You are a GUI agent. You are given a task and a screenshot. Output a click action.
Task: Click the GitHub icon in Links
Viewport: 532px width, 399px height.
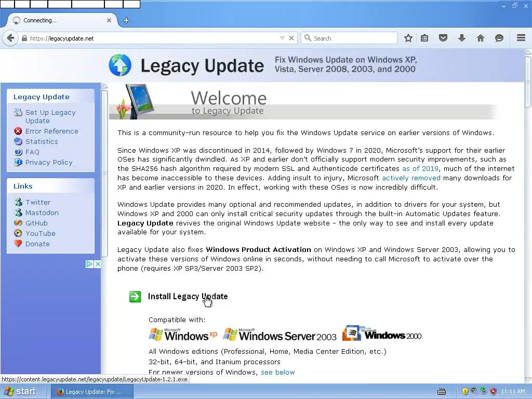pos(18,223)
